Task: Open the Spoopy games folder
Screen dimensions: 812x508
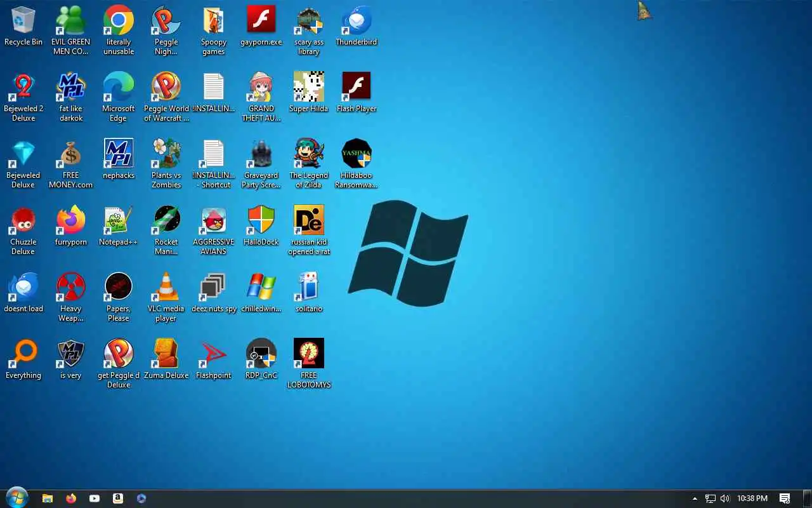Action: 214,31
